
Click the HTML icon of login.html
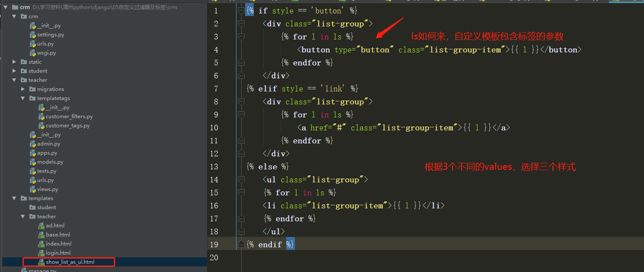tap(42, 253)
